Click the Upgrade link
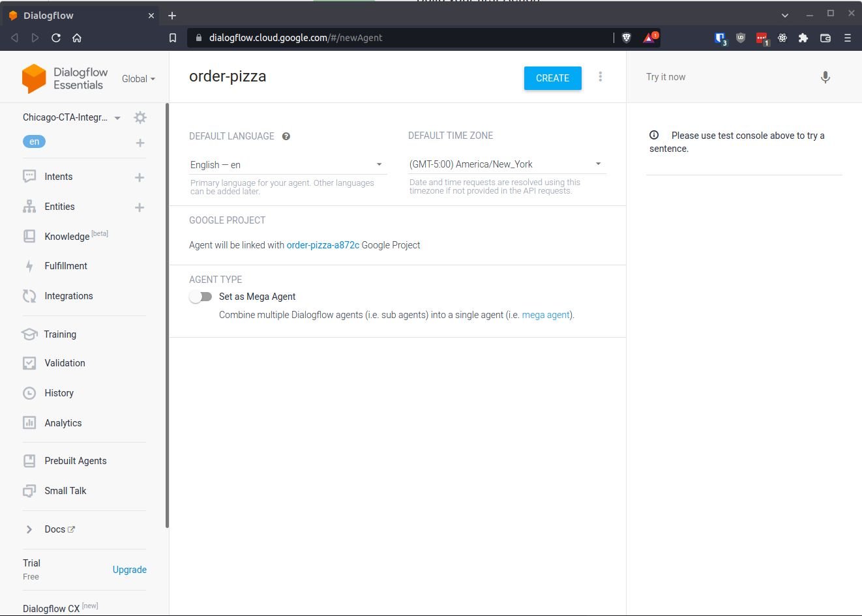Viewport: 862px width, 616px height. [x=130, y=570]
